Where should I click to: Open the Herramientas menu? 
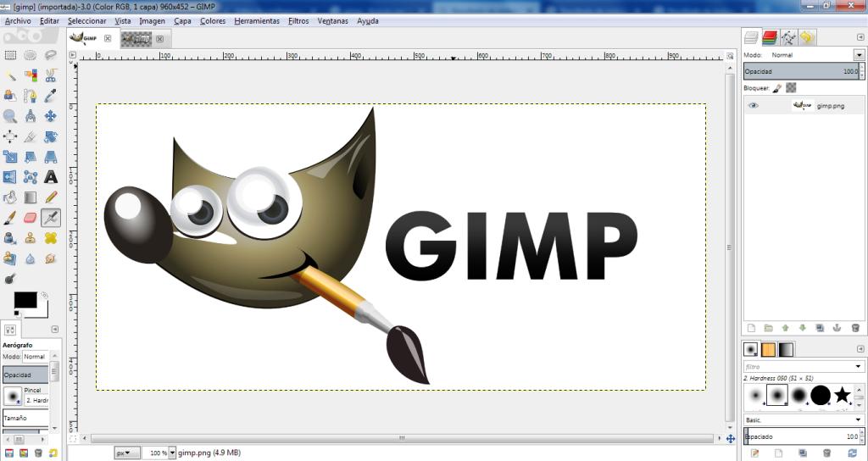click(257, 21)
